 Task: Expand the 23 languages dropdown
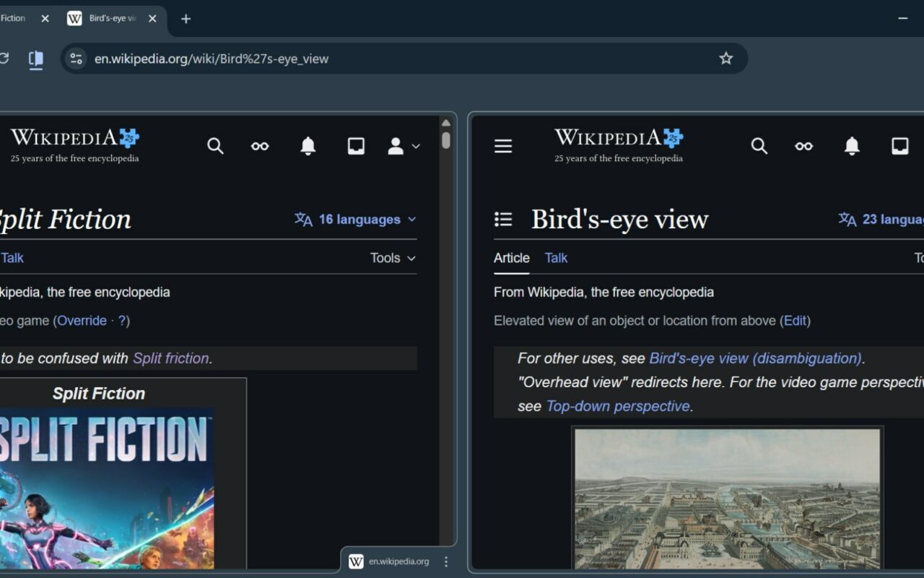click(881, 220)
